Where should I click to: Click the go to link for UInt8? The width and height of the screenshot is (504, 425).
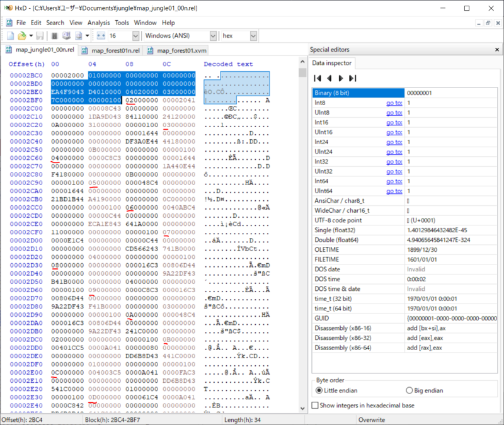tap(394, 113)
